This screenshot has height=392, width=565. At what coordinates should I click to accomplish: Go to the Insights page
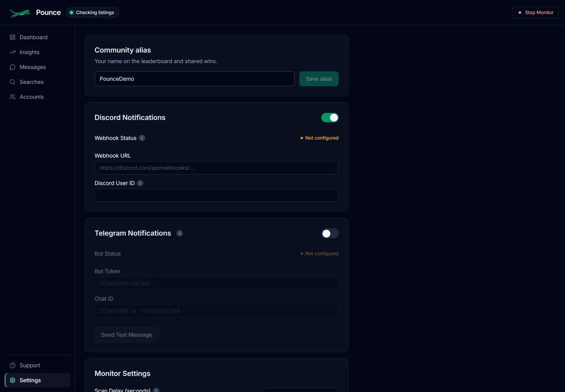37,52
